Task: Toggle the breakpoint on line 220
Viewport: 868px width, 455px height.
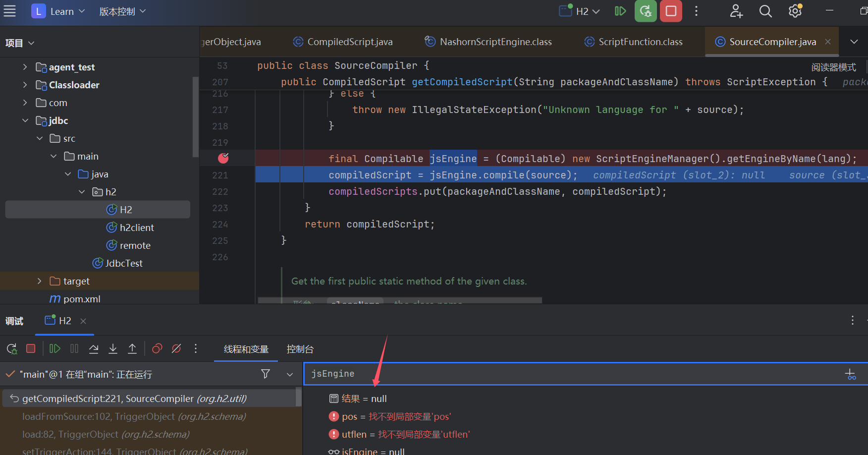Action: click(x=223, y=158)
